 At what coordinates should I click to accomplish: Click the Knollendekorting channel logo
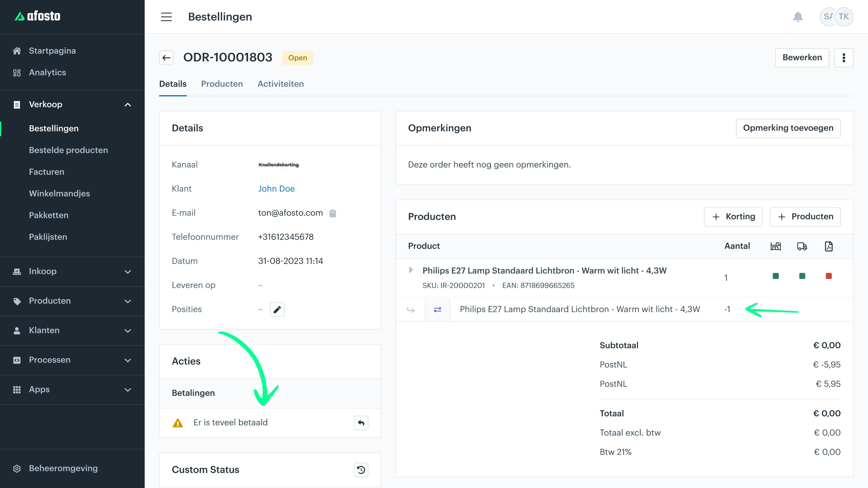(279, 165)
